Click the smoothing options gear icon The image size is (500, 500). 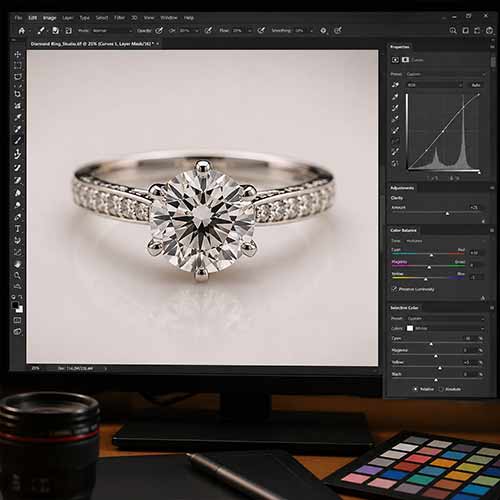point(323,31)
